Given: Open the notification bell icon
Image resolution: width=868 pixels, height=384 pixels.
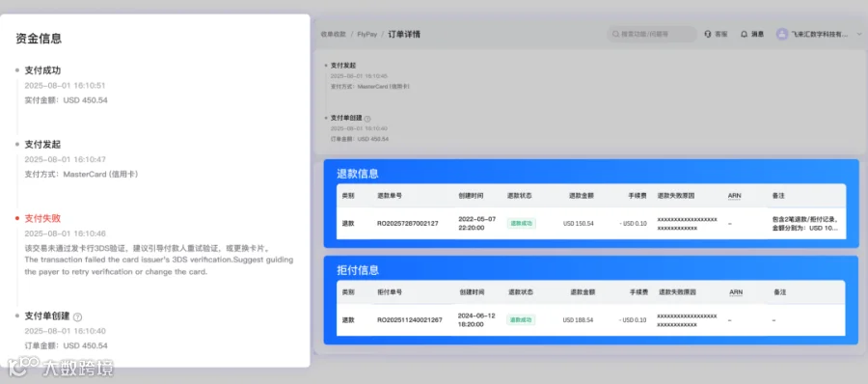Looking at the screenshot, I should click(744, 34).
